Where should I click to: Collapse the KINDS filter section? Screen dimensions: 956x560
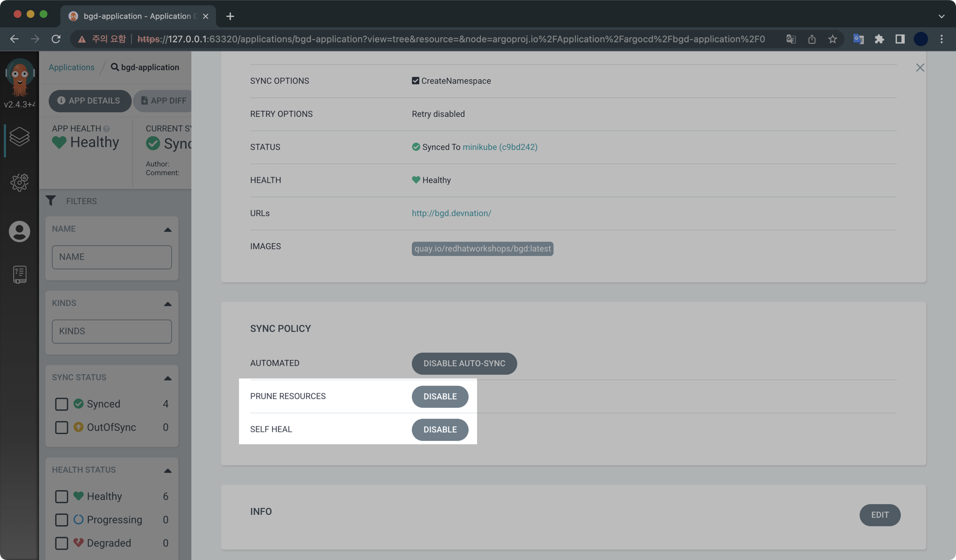pyautogui.click(x=168, y=304)
